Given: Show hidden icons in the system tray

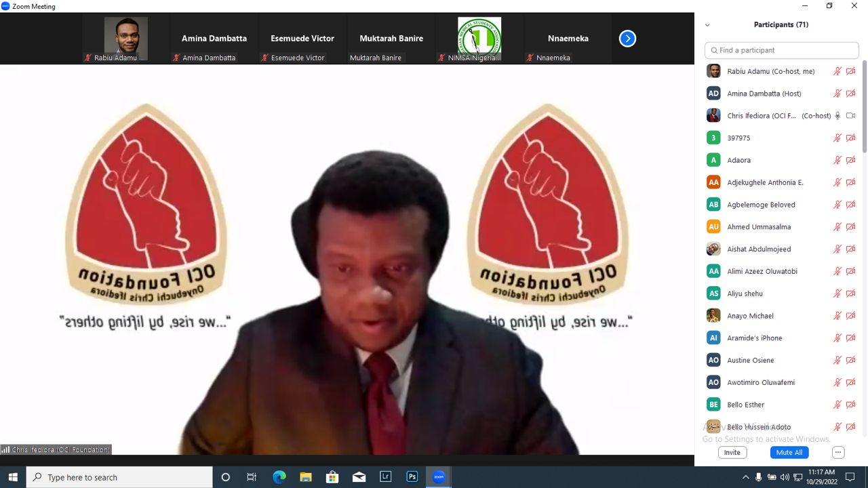Looking at the screenshot, I should point(745,477).
